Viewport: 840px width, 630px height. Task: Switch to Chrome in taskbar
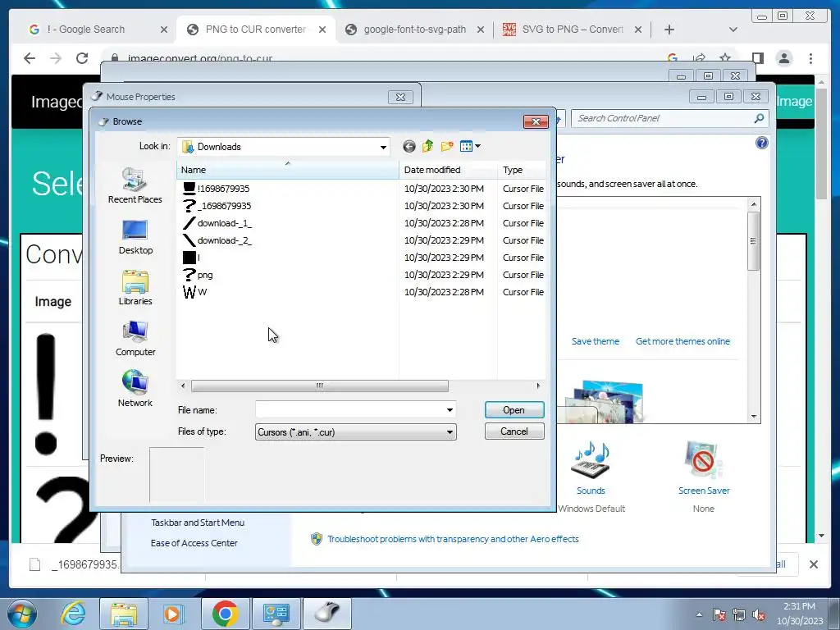coord(225,614)
